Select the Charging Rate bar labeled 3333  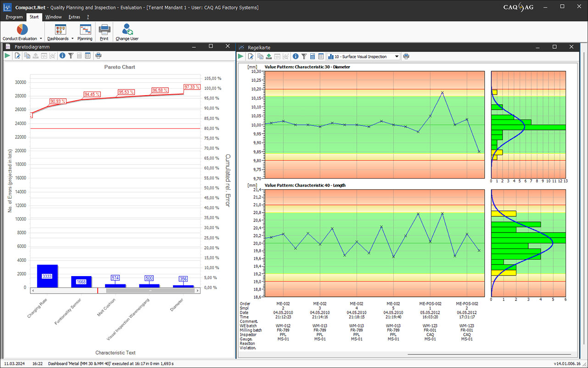pos(47,276)
